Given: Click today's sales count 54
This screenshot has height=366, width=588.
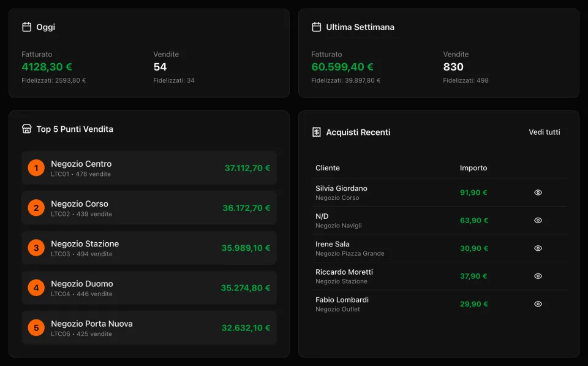Looking at the screenshot, I should 160,67.
